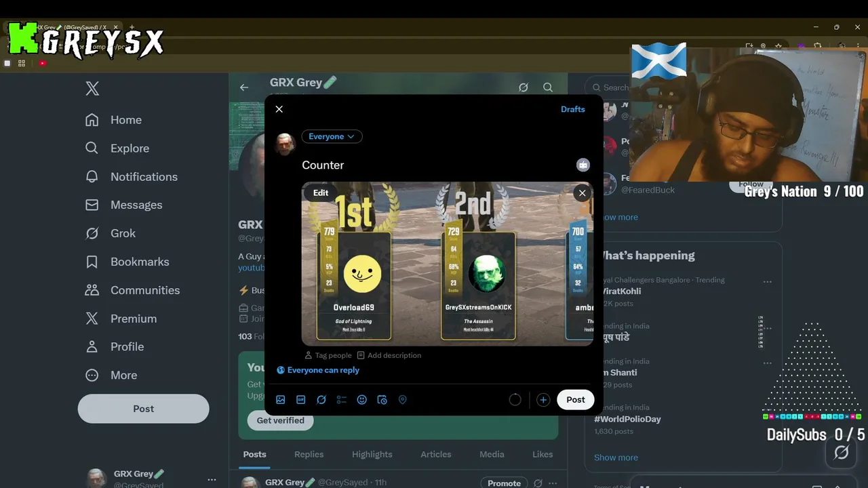
Task: Open more options for ViratKohli trend
Action: [x=767, y=282]
